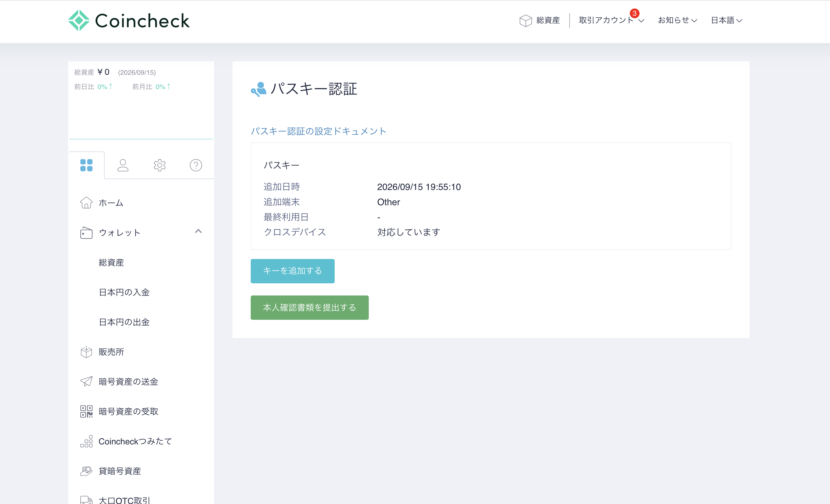830x504 pixels.
Task: Click the 対応しています cross-device value
Action: coord(409,232)
